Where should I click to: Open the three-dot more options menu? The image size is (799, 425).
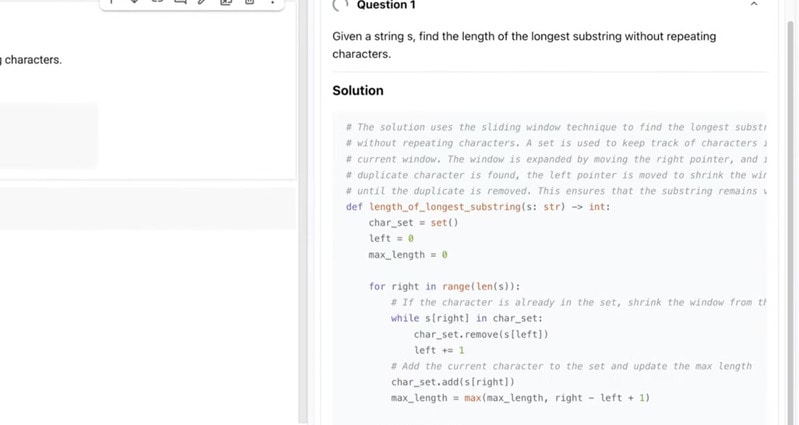(x=272, y=2)
